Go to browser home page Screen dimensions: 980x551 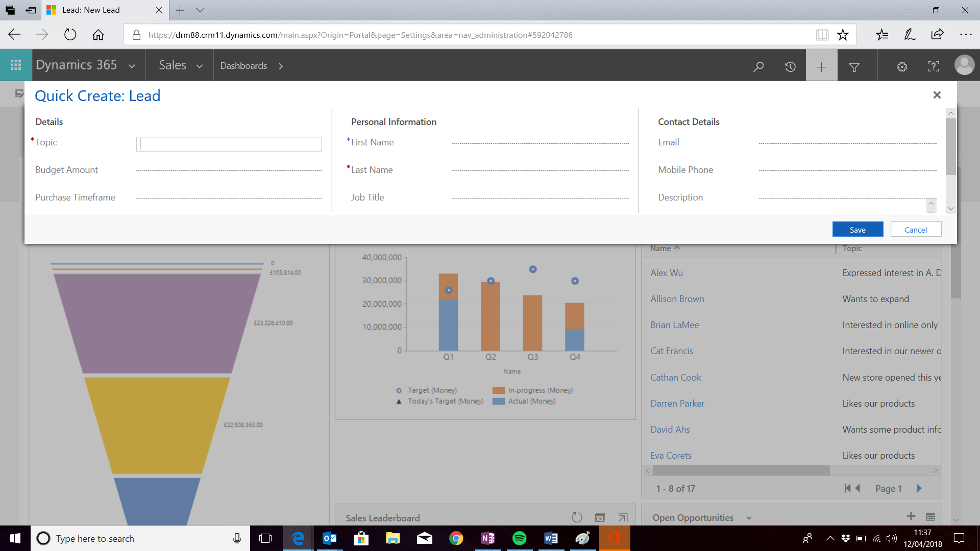(98, 35)
